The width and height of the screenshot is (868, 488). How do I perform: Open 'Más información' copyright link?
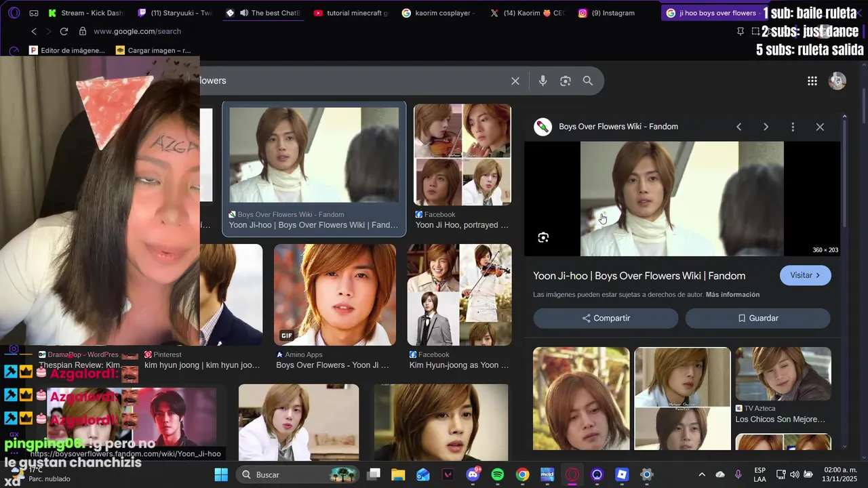(732, 295)
